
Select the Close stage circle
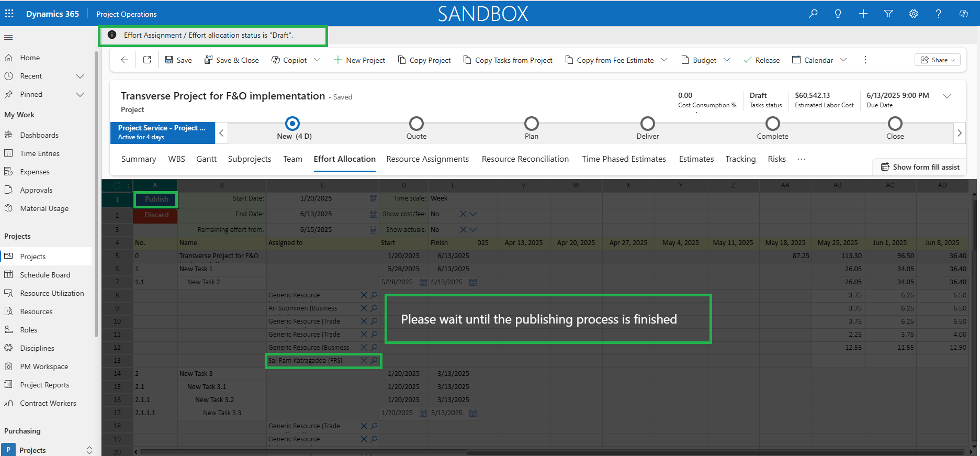pyautogui.click(x=895, y=124)
